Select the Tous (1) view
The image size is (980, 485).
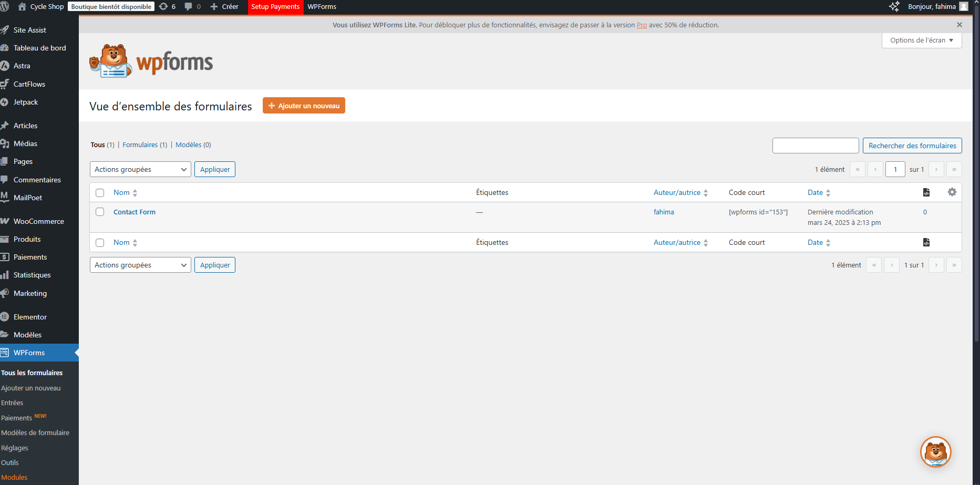[x=102, y=145]
